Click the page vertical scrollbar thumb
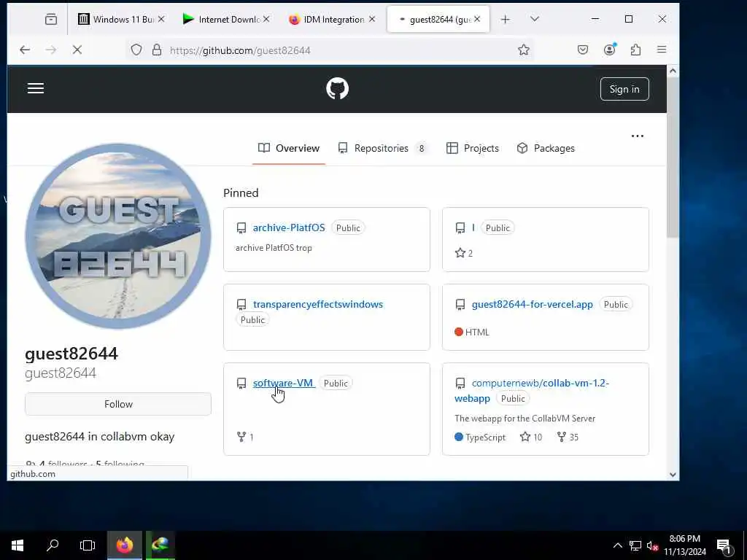The image size is (747, 560). coord(672,157)
